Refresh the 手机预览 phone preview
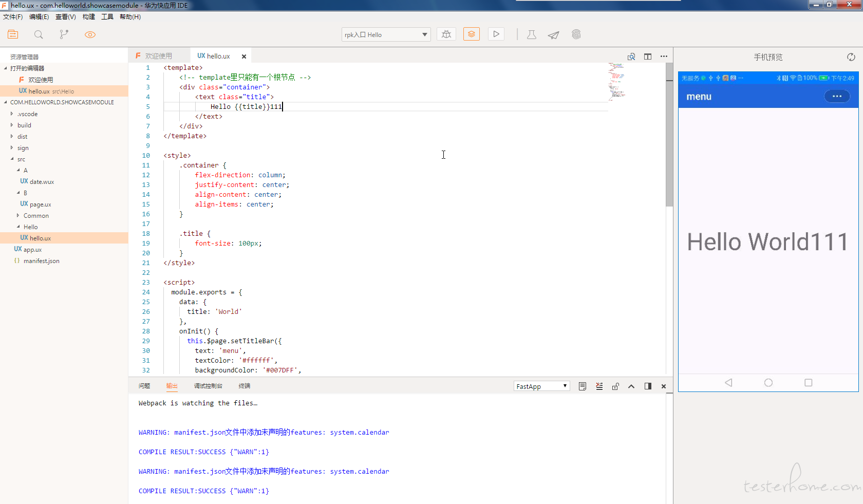 coord(851,57)
